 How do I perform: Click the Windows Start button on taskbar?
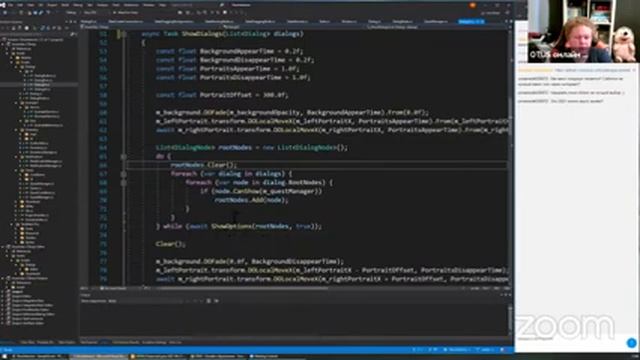click(3, 357)
